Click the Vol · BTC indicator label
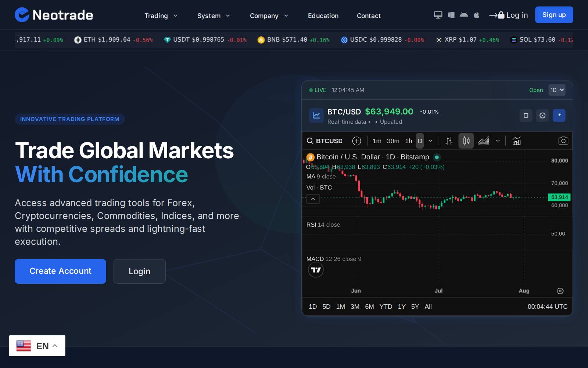Image resolution: width=588 pixels, height=368 pixels. click(319, 188)
